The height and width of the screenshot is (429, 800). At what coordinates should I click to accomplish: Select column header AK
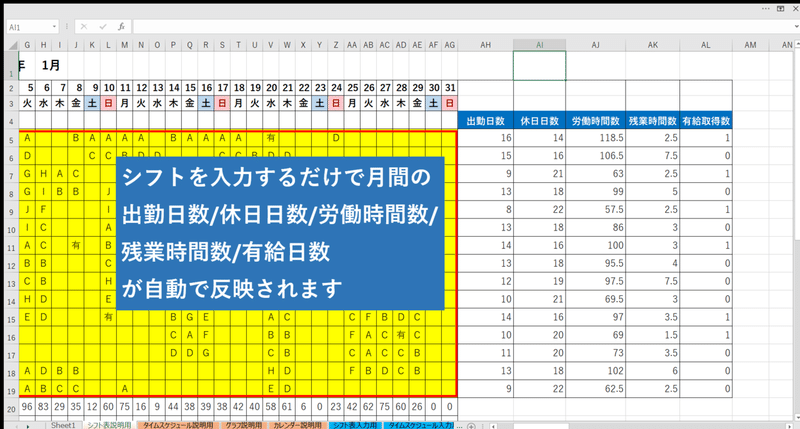point(653,45)
